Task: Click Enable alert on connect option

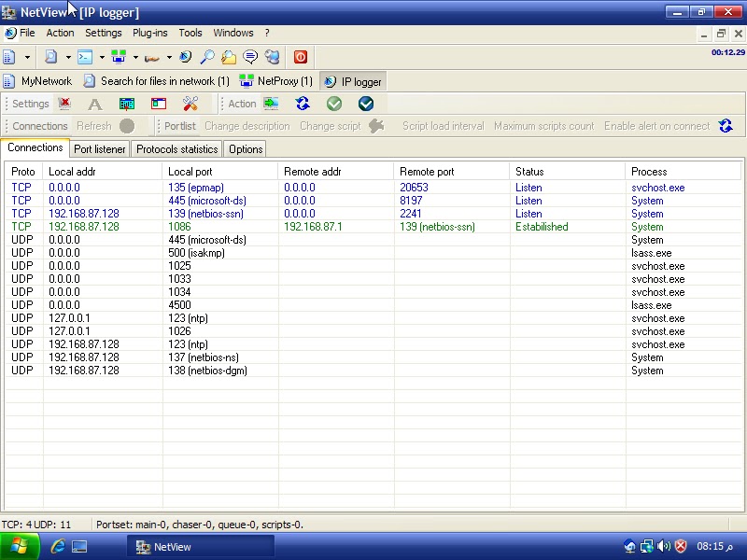Action: click(657, 125)
